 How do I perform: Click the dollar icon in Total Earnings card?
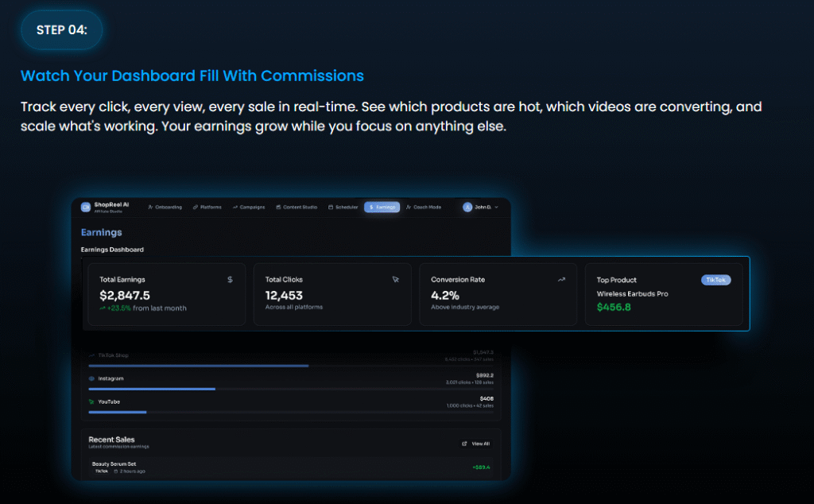point(230,280)
